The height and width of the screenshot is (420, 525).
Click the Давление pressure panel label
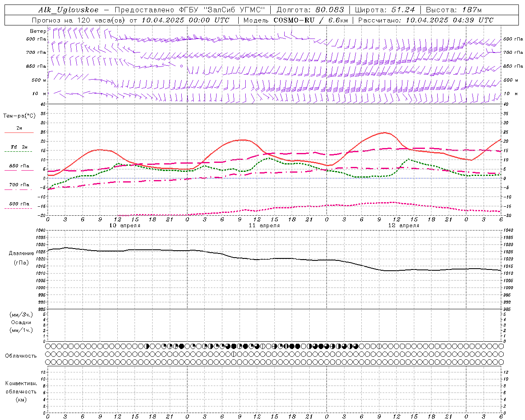point(21,253)
